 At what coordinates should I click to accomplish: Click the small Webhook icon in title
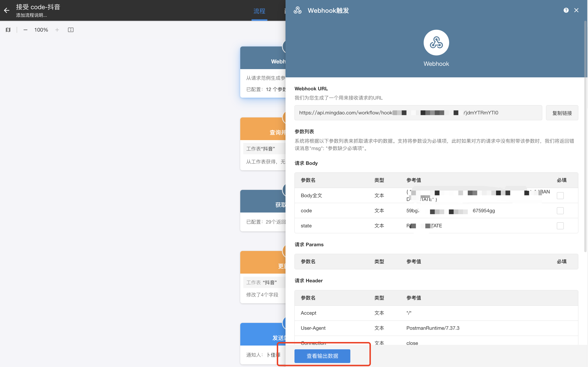[x=297, y=10]
